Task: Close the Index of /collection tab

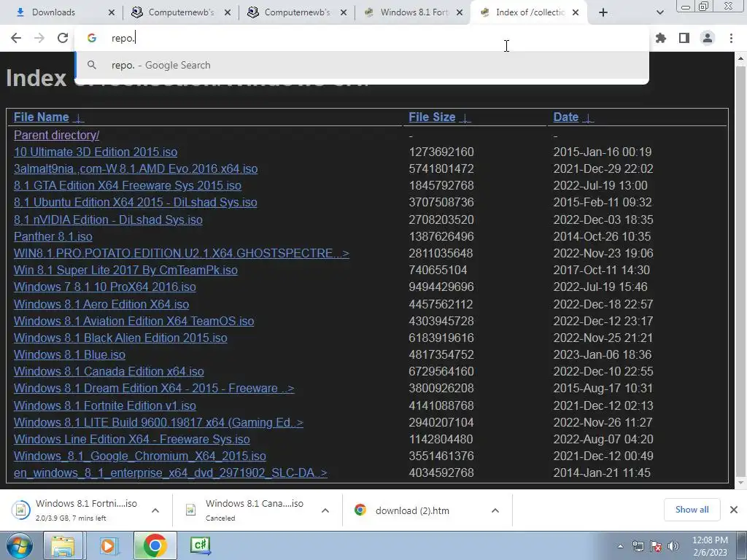Action: point(576,12)
